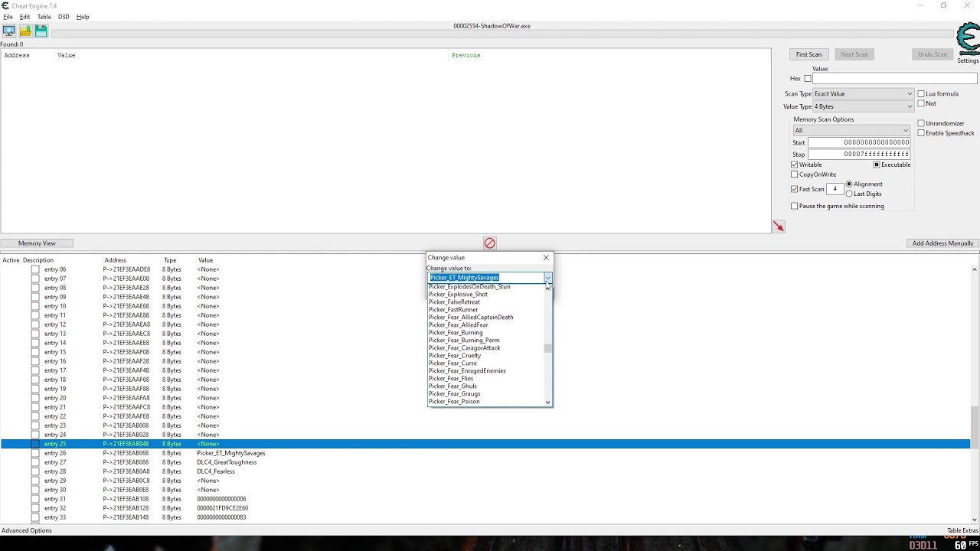980x551 pixels.
Task: Open the Help menu
Action: tap(83, 17)
